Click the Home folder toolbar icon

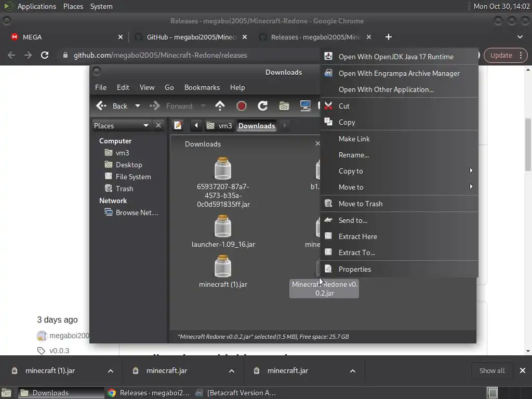click(x=284, y=106)
